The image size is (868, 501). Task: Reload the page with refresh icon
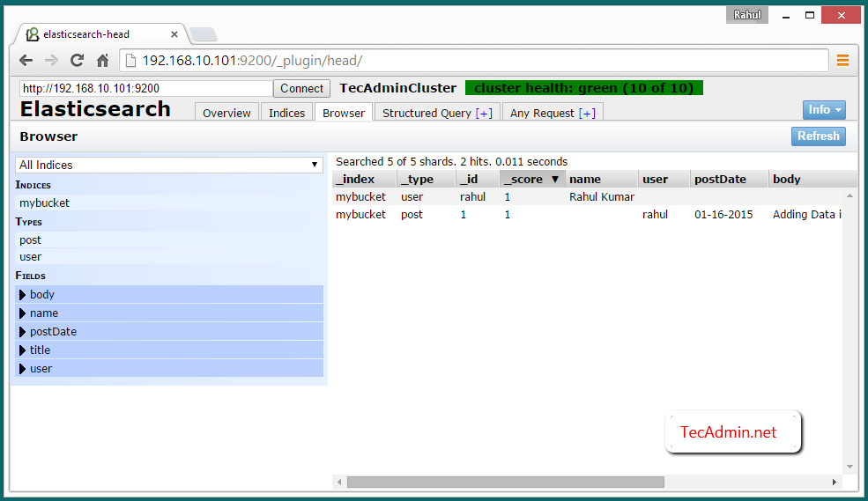[77, 60]
